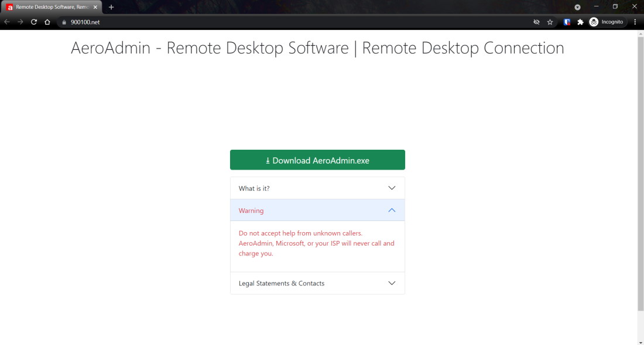Viewport: 644px width, 345px height.
Task: Click the red warning message text
Action: (316, 243)
